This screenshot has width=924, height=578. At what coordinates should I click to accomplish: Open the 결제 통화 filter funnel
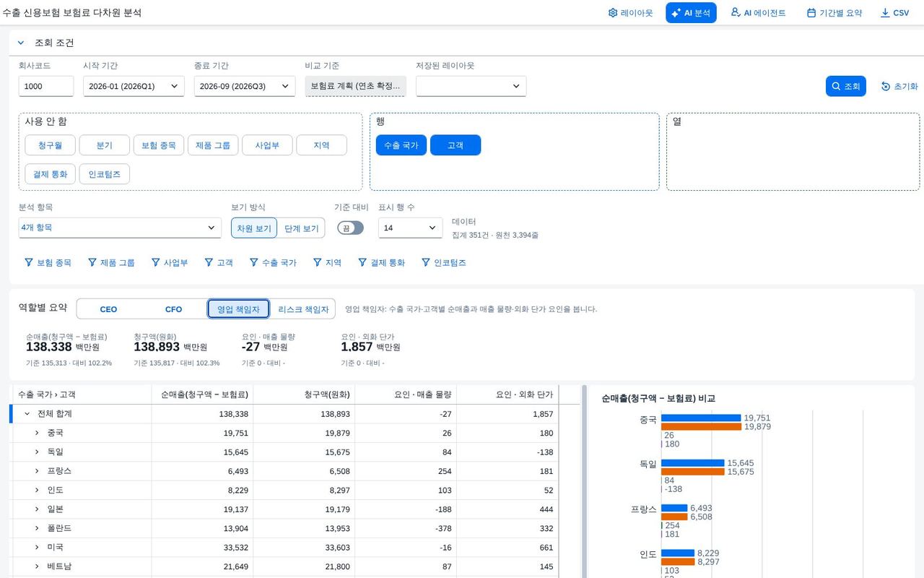tap(362, 262)
